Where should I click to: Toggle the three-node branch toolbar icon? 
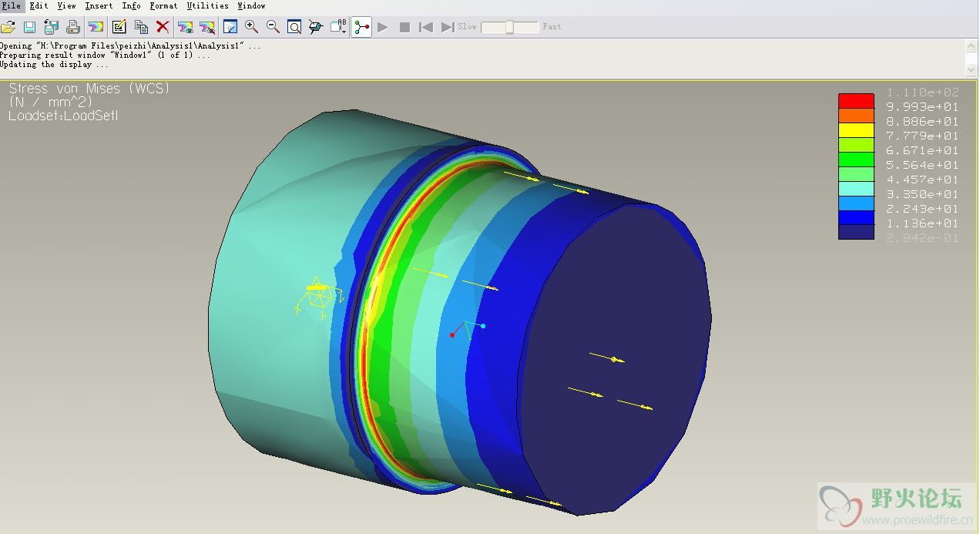tap(361, 27)
